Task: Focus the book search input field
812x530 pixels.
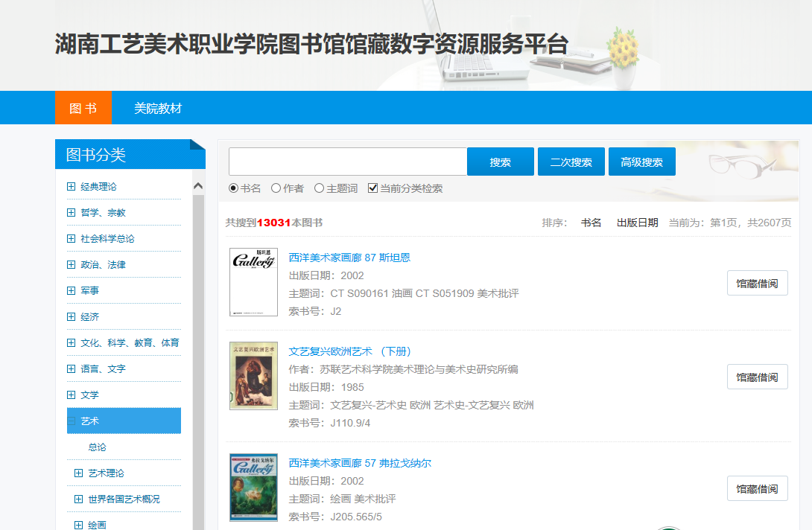Action: (x=347, y=162)
